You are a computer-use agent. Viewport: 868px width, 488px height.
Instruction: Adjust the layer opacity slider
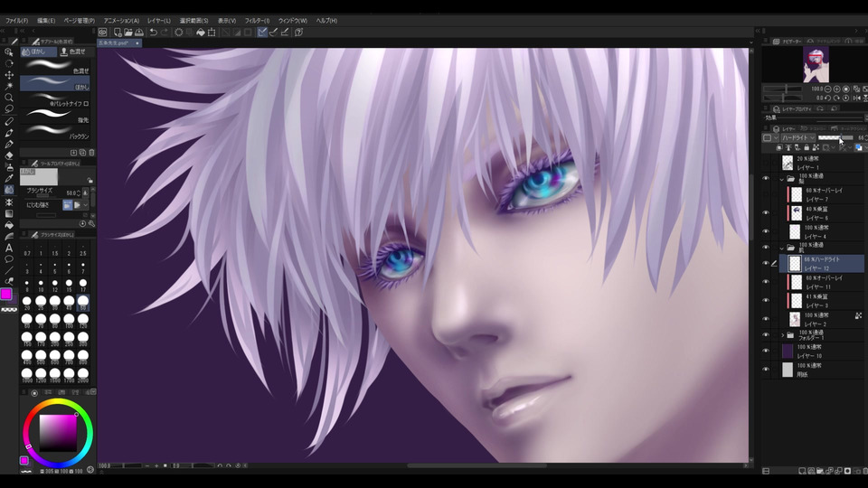835,137
